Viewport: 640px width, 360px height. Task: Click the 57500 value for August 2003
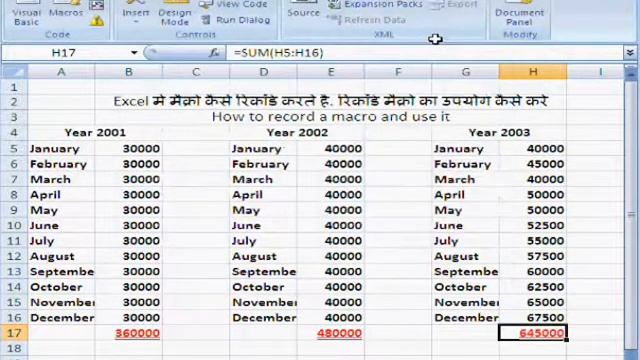click(x=533, y=256)
